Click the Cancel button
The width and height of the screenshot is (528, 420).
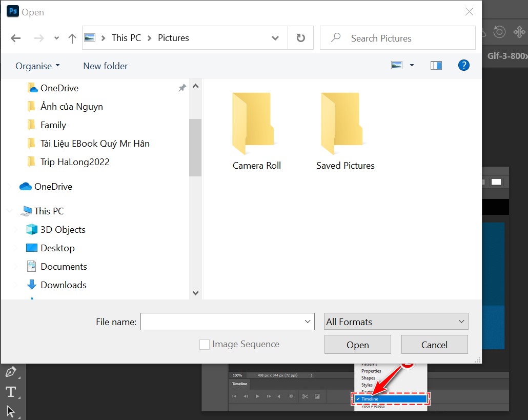point(434,345)
